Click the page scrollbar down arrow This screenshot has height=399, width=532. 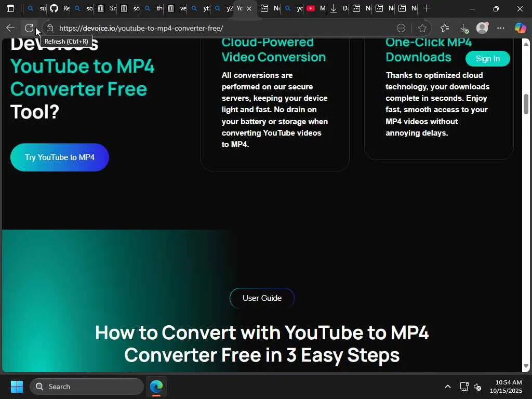point(526,366)
